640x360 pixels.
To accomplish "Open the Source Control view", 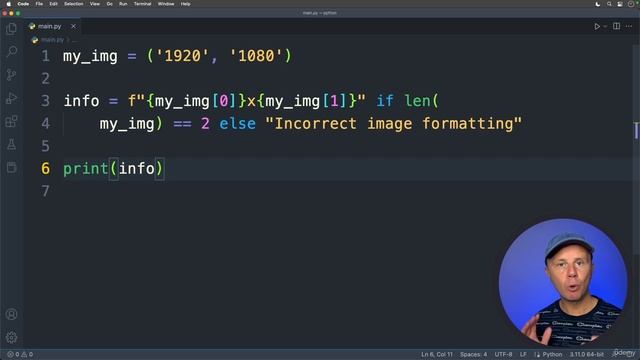I will tap(11, 75).
